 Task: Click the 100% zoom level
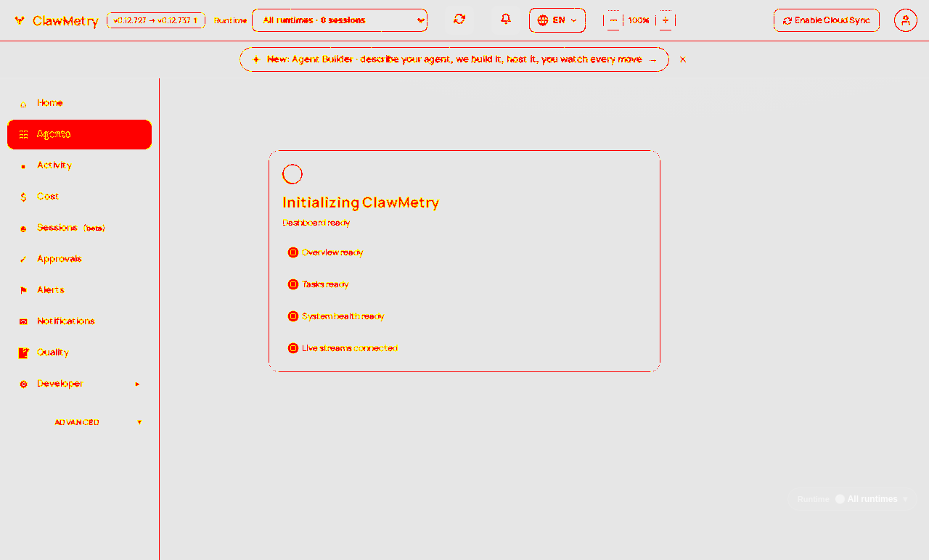point(639,20)
